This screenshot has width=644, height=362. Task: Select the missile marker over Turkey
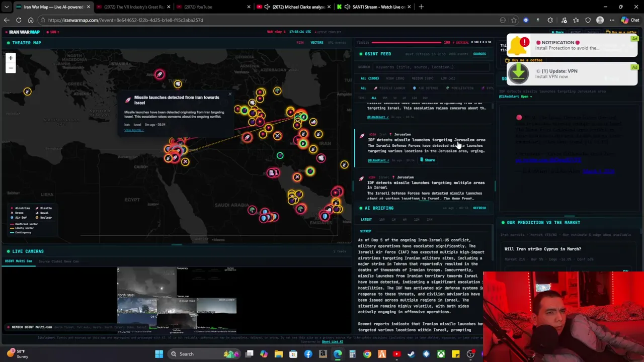click(x=159, y=75)
